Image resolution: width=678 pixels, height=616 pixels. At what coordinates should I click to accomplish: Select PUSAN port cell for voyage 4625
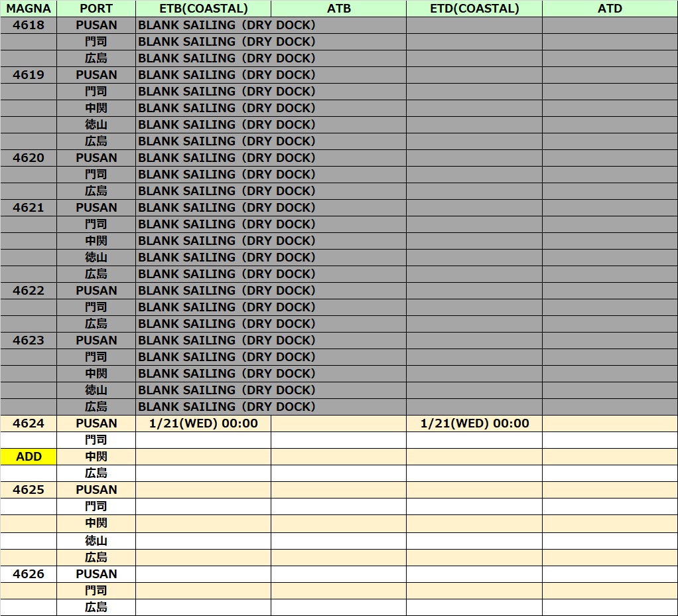click(x=96, y=490)
